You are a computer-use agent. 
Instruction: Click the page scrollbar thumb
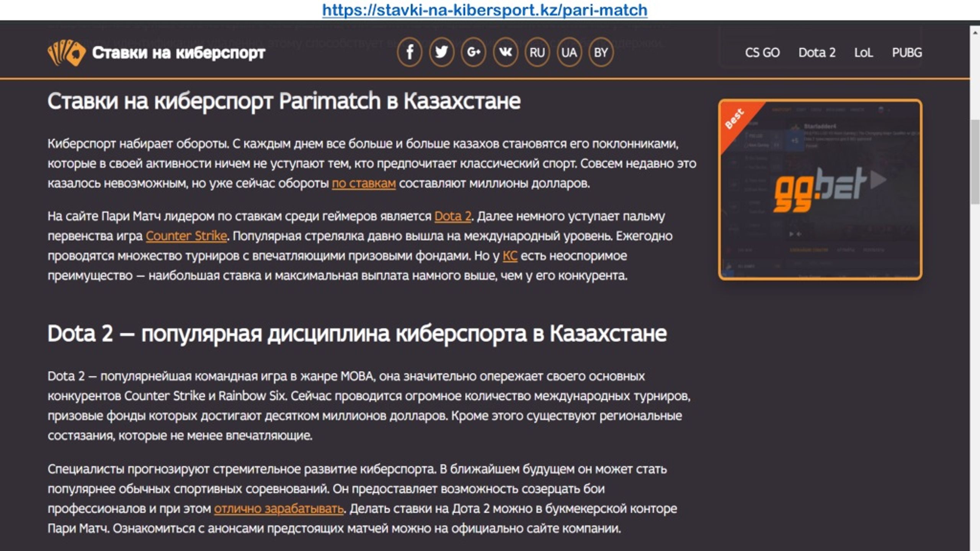(x=975, y=162)
